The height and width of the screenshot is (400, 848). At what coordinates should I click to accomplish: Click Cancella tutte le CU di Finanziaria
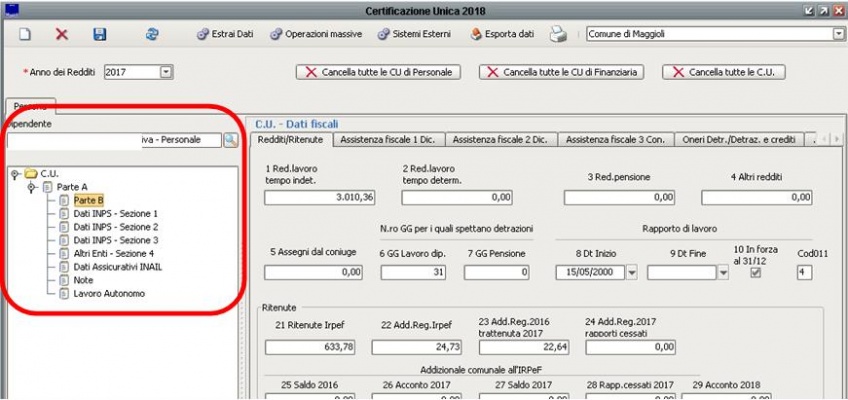tap(561, 72)
